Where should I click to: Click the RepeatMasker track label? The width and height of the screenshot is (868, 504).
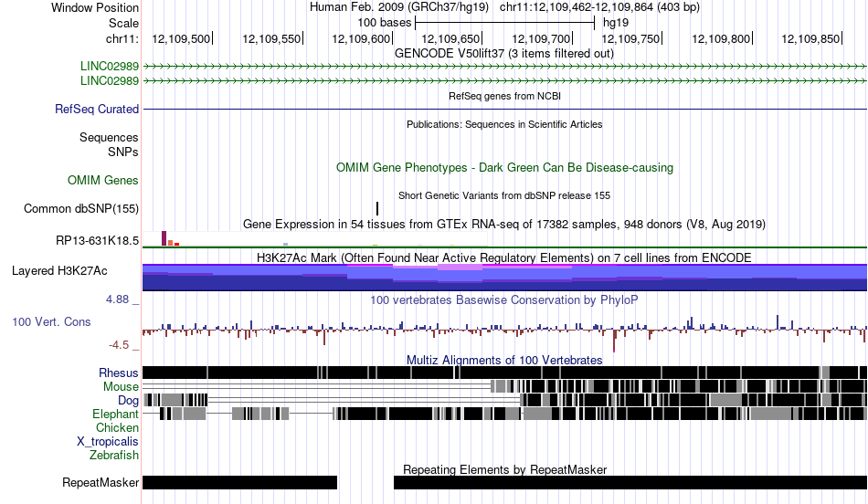(x=101, y=482)
